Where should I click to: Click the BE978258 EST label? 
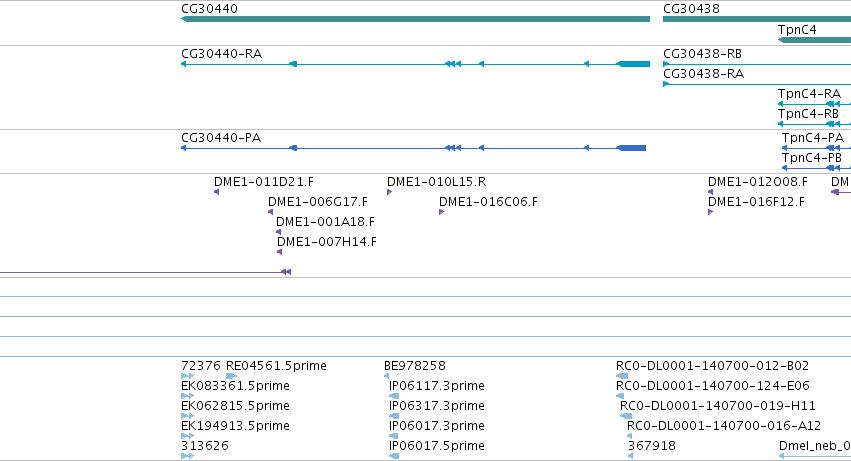pyautogui.click(x=415, y=366)
